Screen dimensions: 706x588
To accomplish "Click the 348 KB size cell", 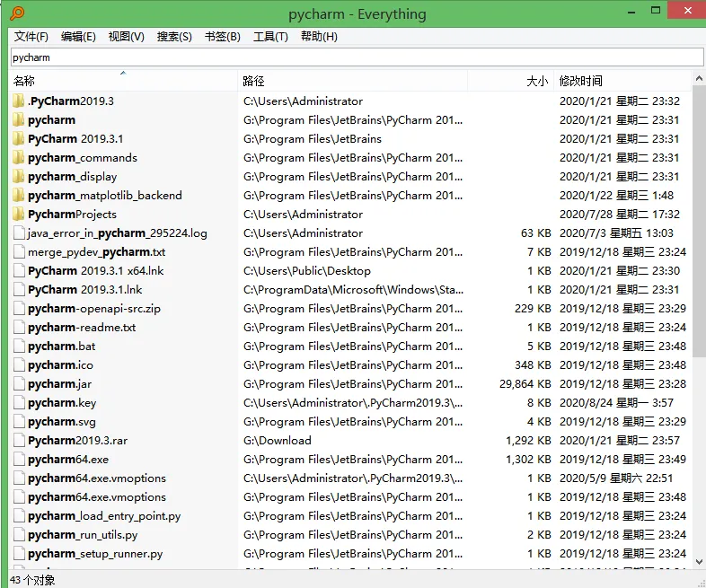I will (x=533, y=364).
